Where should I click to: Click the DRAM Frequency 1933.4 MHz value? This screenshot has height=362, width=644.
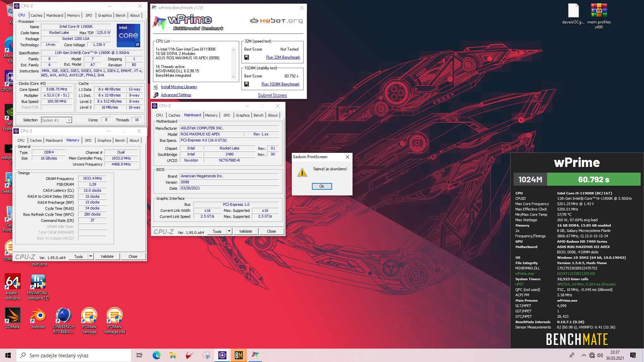(x=92, y=178)
